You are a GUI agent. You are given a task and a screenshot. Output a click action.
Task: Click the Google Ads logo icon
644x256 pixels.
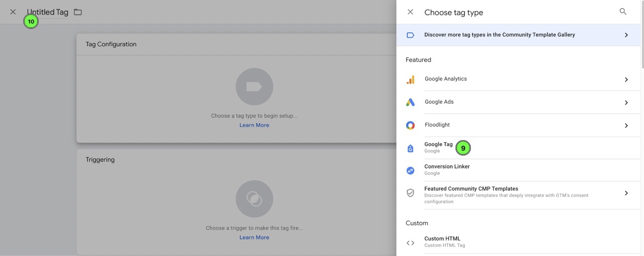coord(411,102)
